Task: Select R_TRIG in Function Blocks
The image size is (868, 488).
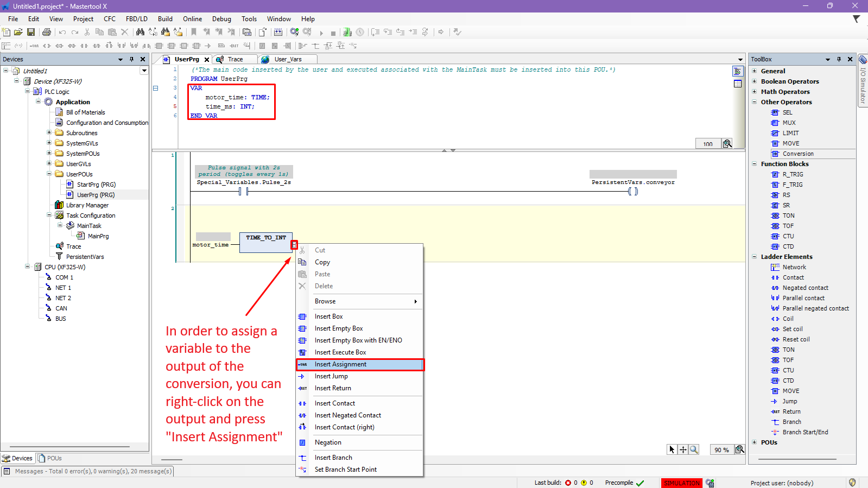Action: (793, 174)
